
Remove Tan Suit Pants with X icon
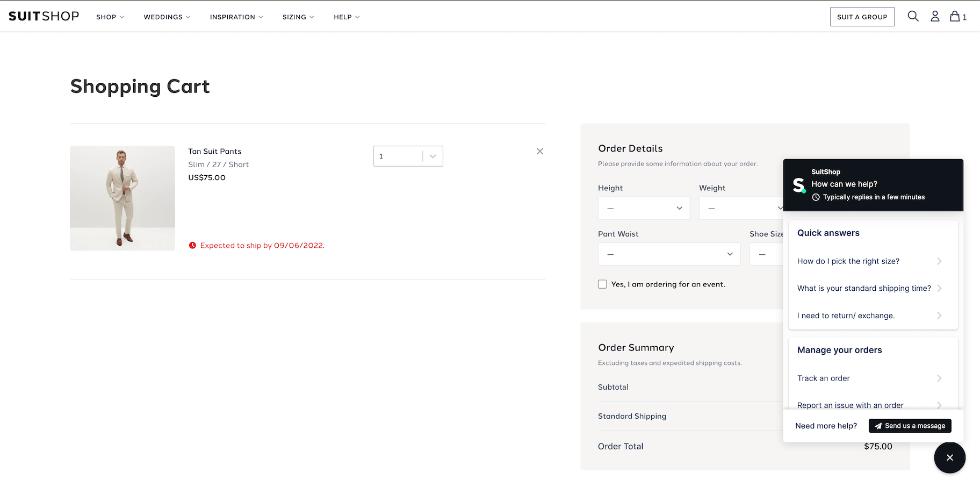tap(540, 152)
